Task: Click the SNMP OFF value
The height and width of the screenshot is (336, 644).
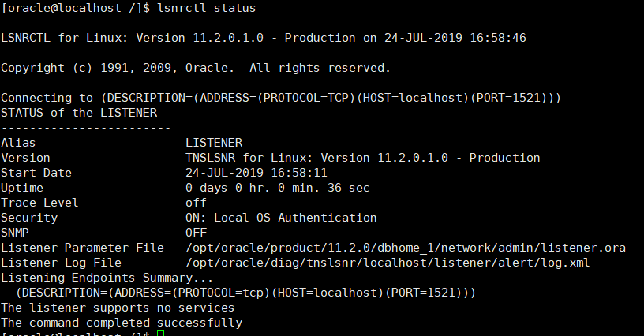Action: [196, 233]
